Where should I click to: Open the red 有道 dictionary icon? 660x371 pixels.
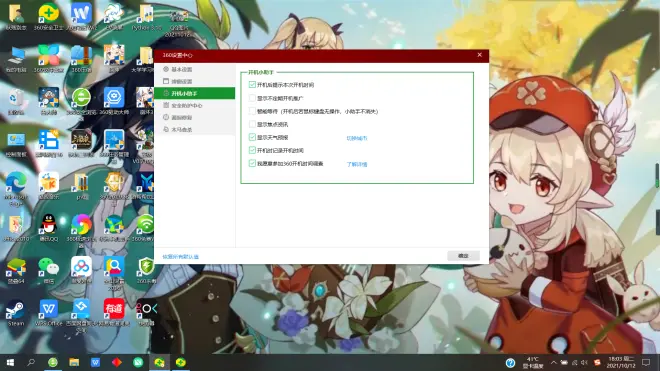click(x=114, y=312)
